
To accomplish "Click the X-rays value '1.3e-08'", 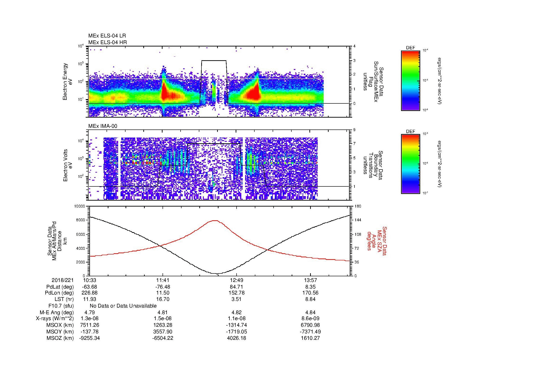I will tap(89, 318).
